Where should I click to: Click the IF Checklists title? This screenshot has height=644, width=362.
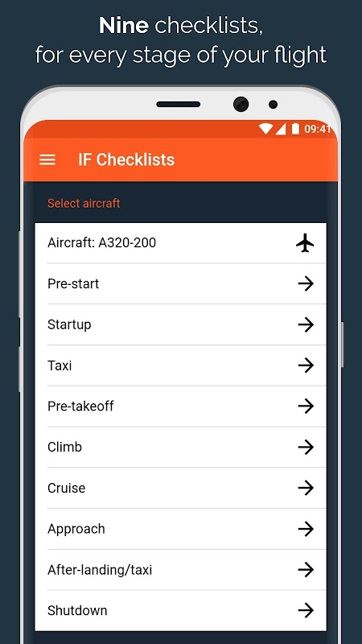pos(126,159)
